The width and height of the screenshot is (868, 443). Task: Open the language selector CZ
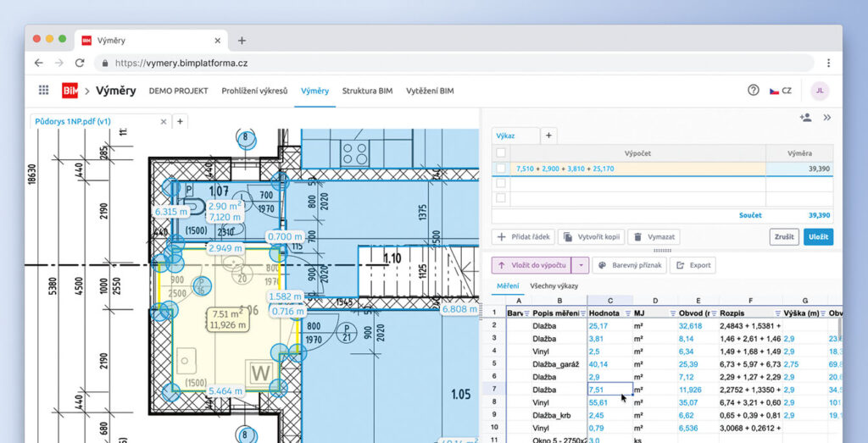point(780,91)
